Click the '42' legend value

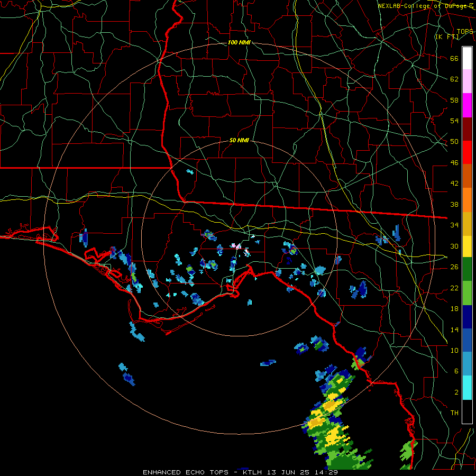pos(454,183)
